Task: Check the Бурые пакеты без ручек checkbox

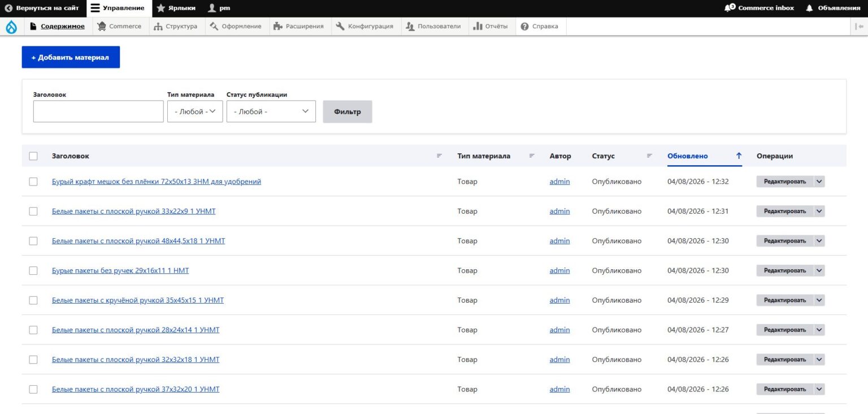Action: pos(33,270)
